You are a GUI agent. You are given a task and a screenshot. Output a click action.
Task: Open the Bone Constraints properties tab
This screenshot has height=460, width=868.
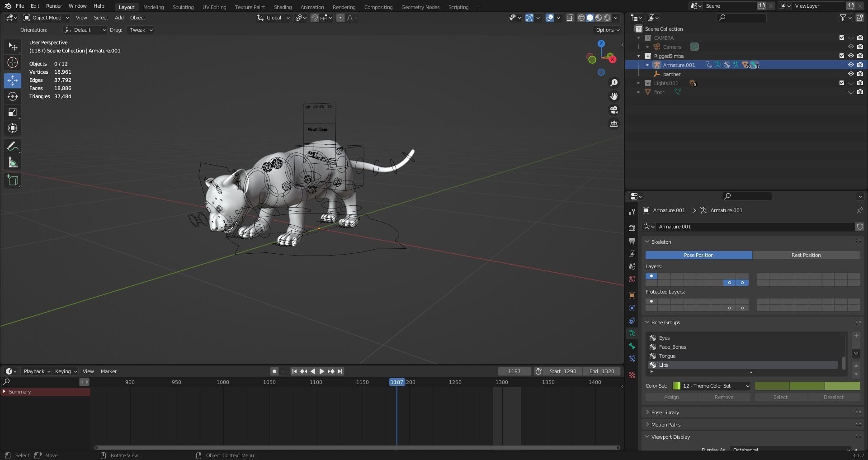(632, 359)
